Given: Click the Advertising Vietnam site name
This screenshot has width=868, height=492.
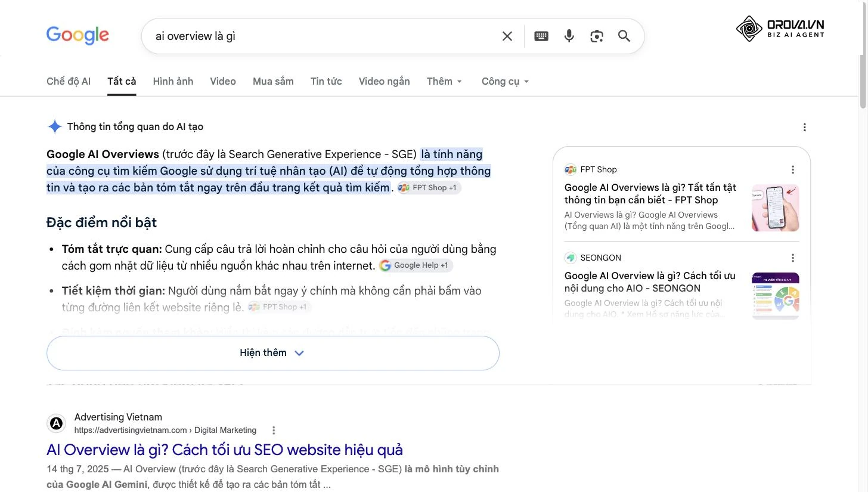Looking at the screenshot, I should (x=118, y=417).
